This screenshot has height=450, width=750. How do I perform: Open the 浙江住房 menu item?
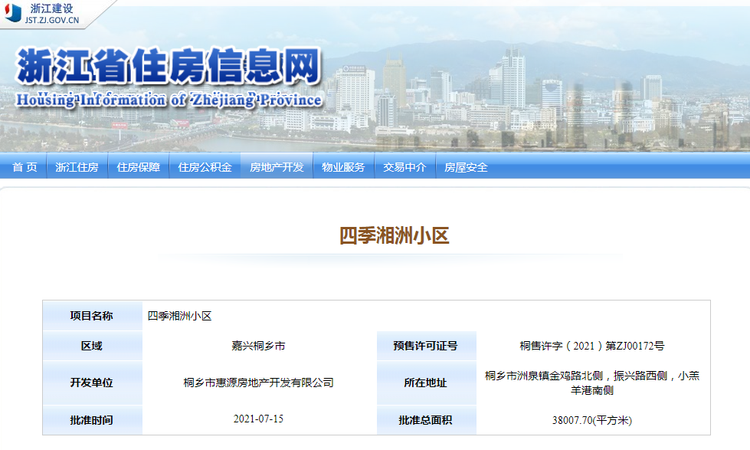pos(77,167)
